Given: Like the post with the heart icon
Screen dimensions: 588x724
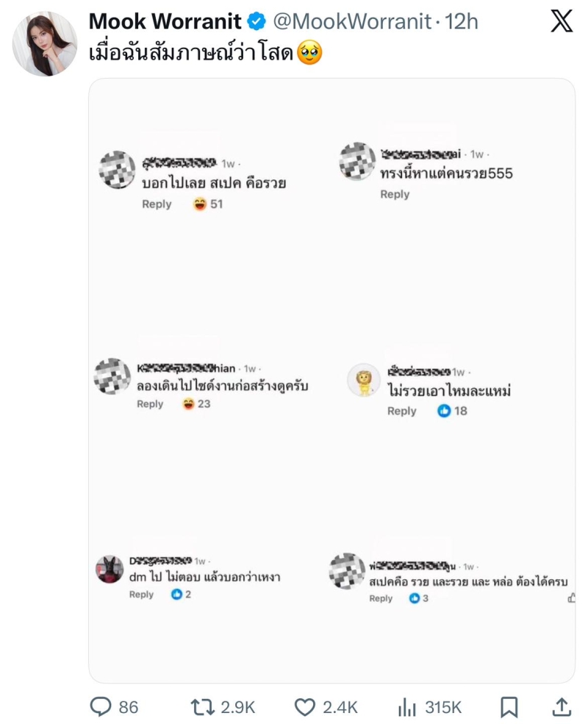Looking at the screenshot, I should click(x=304, y=707).
